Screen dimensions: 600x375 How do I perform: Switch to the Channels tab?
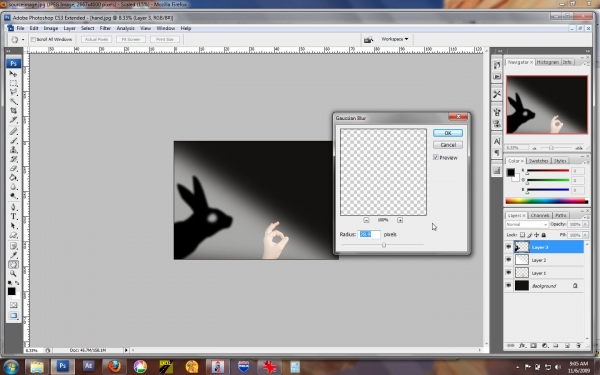coord(540,215)
